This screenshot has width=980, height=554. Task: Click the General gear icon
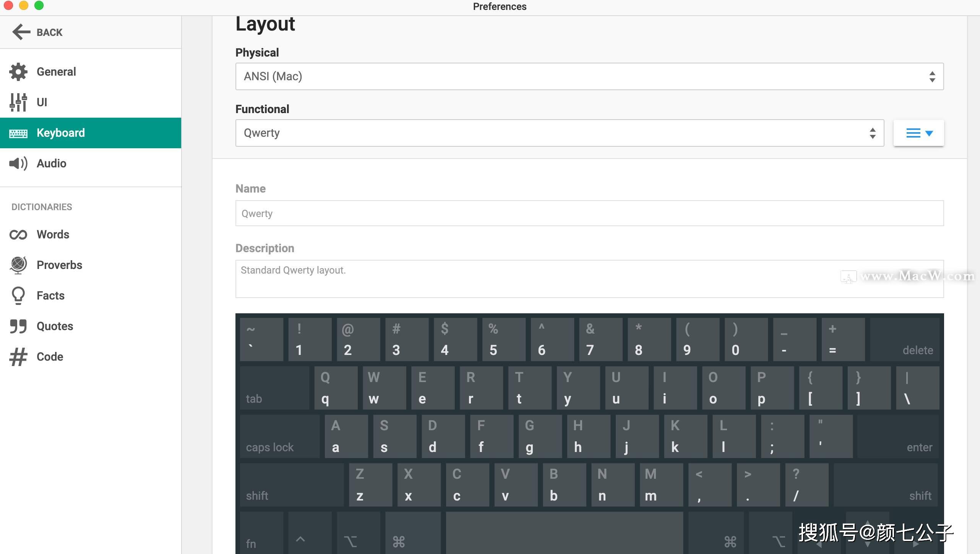(18, 72)
